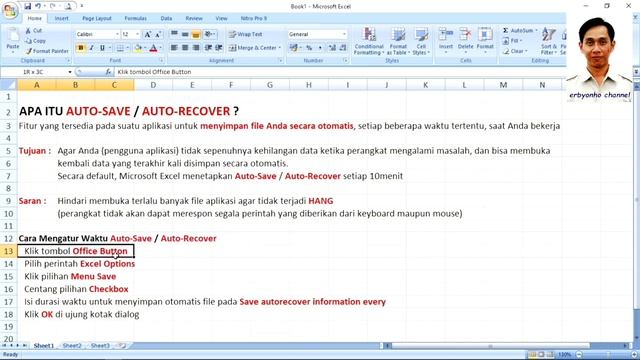Switch to the Page Layout tab
Image resolution: width=640 pixels, height=360 pixels.
[x=97, y=18]
